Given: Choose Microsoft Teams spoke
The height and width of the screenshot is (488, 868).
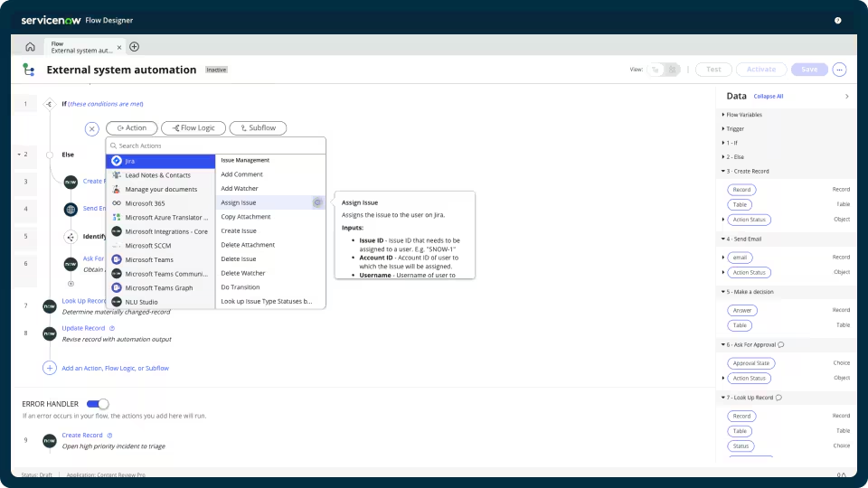Looking at the screenshot, I should (x=160, y=259).
